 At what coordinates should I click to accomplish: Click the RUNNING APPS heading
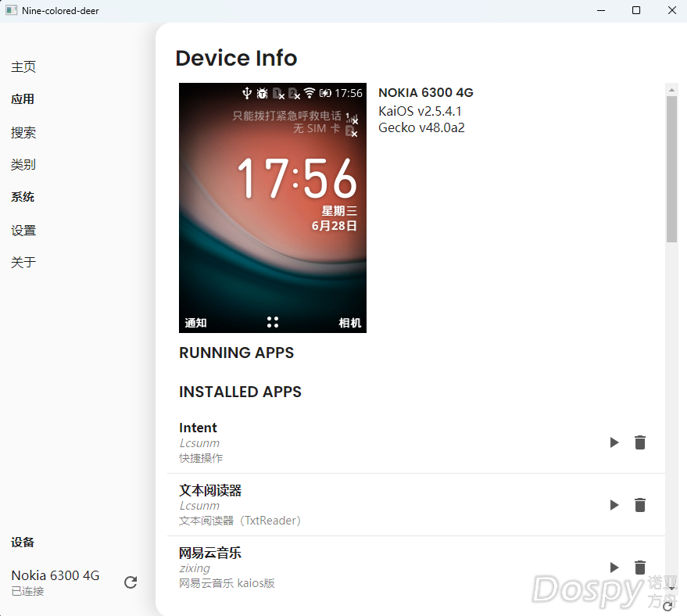pyautogui.click(x=237, y=353)
